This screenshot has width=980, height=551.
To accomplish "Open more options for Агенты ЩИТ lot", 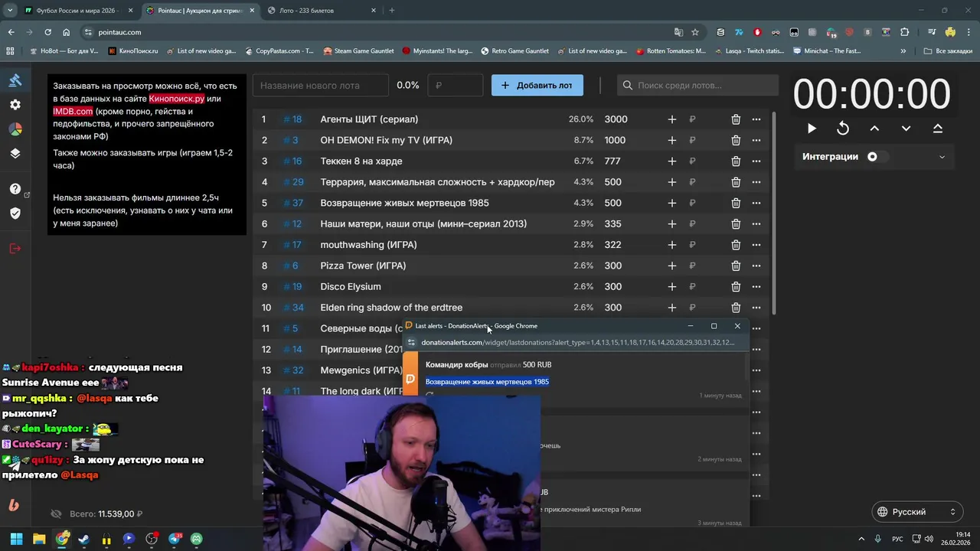I will [x=756, y=119].
